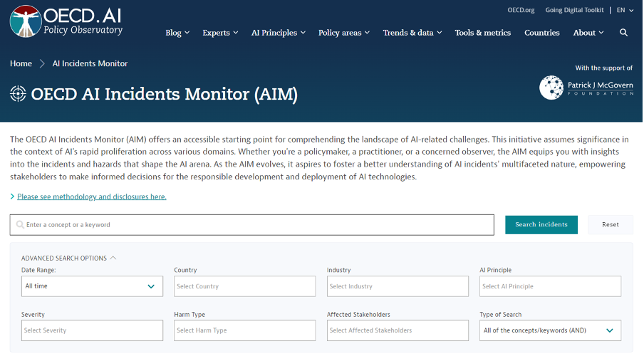
Task: Click the AIM target icon beside the title
Action: click(18, 94)
